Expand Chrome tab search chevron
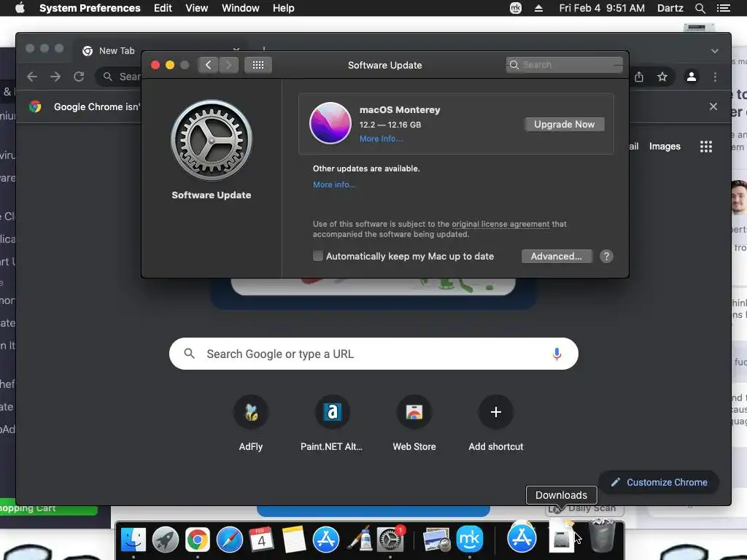The height and width of the screenshot is (560, 747). (x=715, y=51)
